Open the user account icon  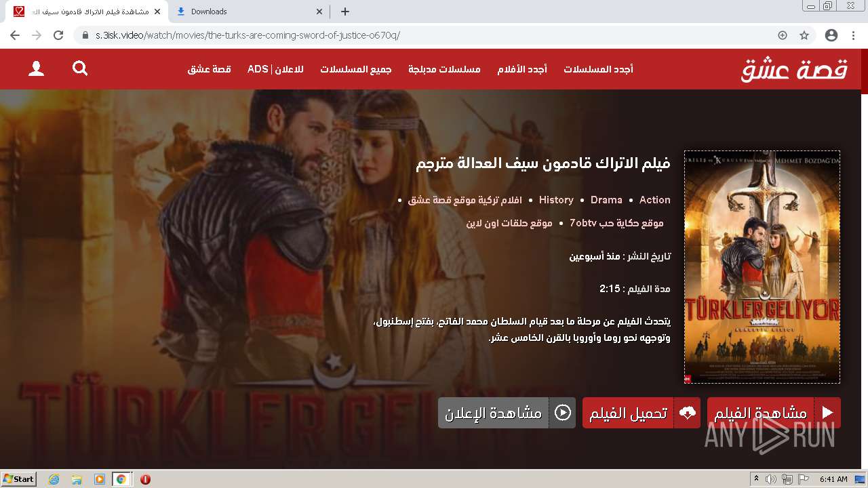point(36,68)
